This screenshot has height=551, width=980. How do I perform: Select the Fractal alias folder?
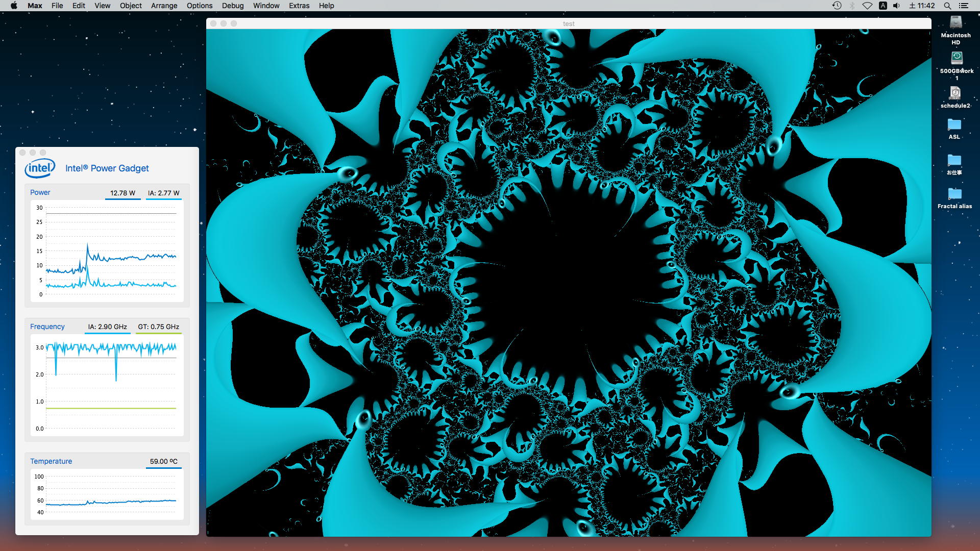point(954,194)
